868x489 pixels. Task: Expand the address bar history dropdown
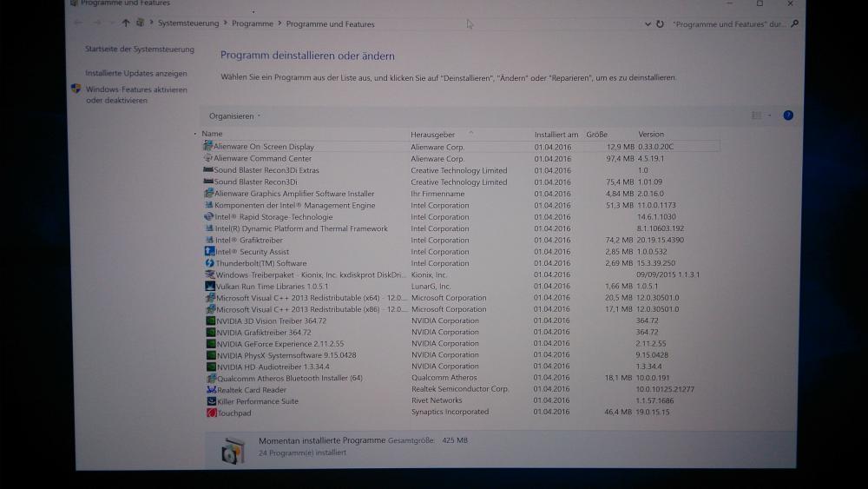point(648,24)
